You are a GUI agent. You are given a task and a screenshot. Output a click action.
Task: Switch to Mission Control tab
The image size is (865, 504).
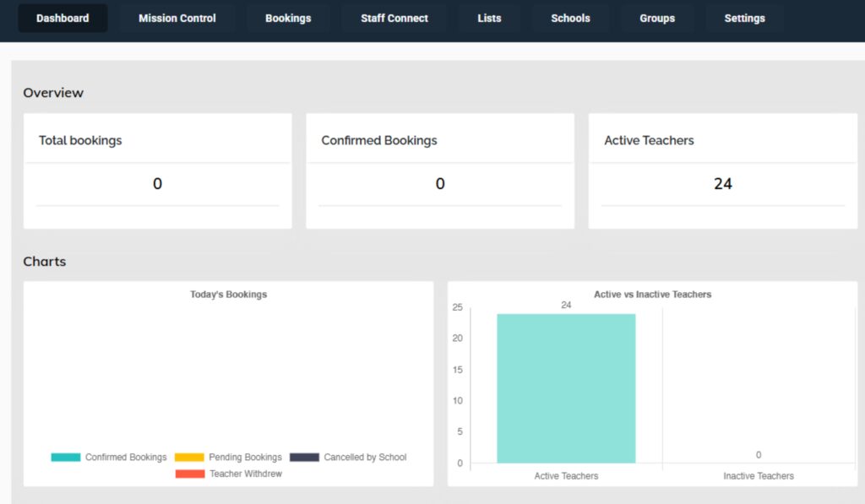(177, 18)
